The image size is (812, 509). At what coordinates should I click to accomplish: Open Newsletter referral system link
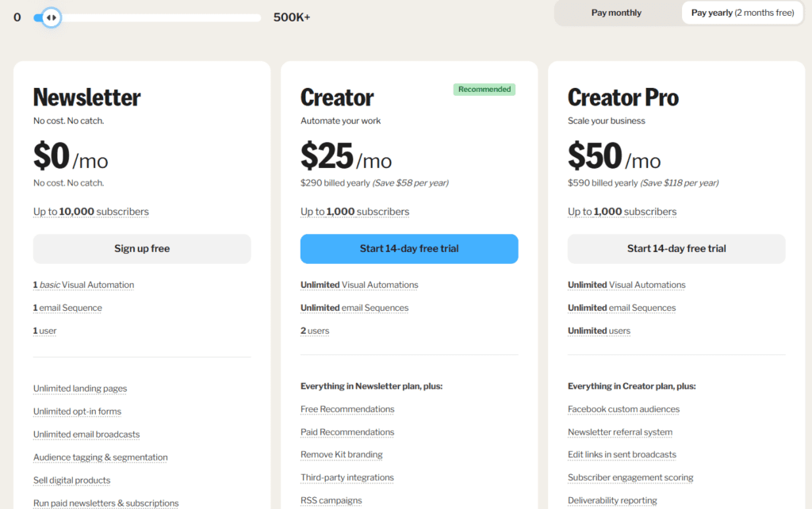pos(620,432)
